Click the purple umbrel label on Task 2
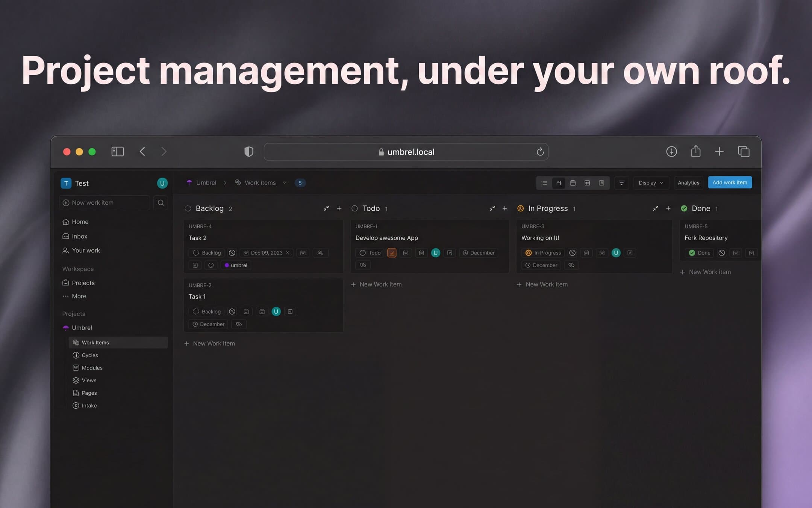The image size is (812, 508). pyautogui.click(x=236, y=265)
